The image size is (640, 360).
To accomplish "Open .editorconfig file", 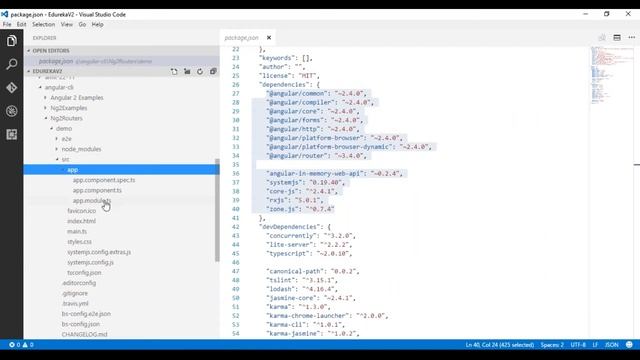I will tap(79, 283).
